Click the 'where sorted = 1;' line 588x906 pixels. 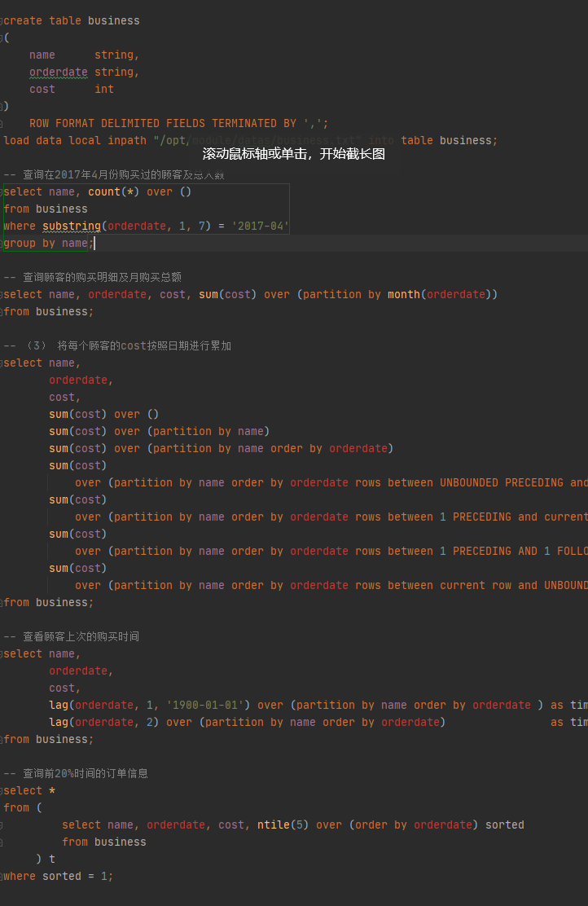coord(59,877)
